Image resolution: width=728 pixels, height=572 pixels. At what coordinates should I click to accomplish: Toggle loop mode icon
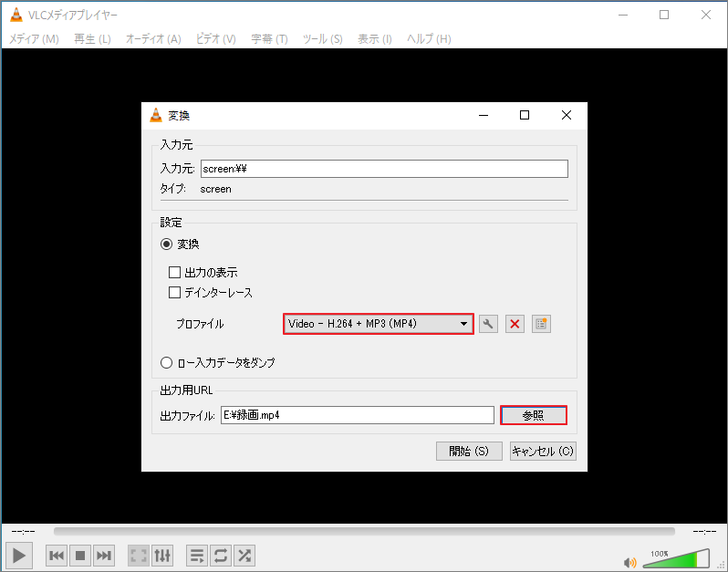click(x=221, y=556)
